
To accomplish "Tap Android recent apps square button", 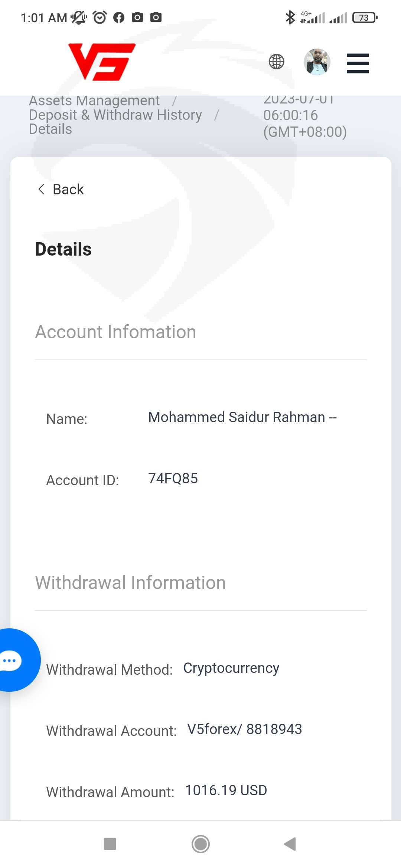I will (110, 844).
